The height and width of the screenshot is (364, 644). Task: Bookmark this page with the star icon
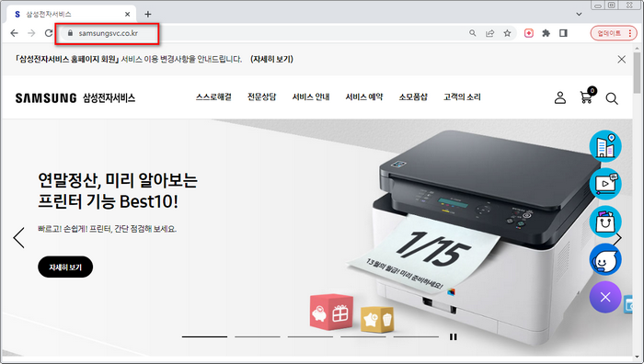[507, 33]
